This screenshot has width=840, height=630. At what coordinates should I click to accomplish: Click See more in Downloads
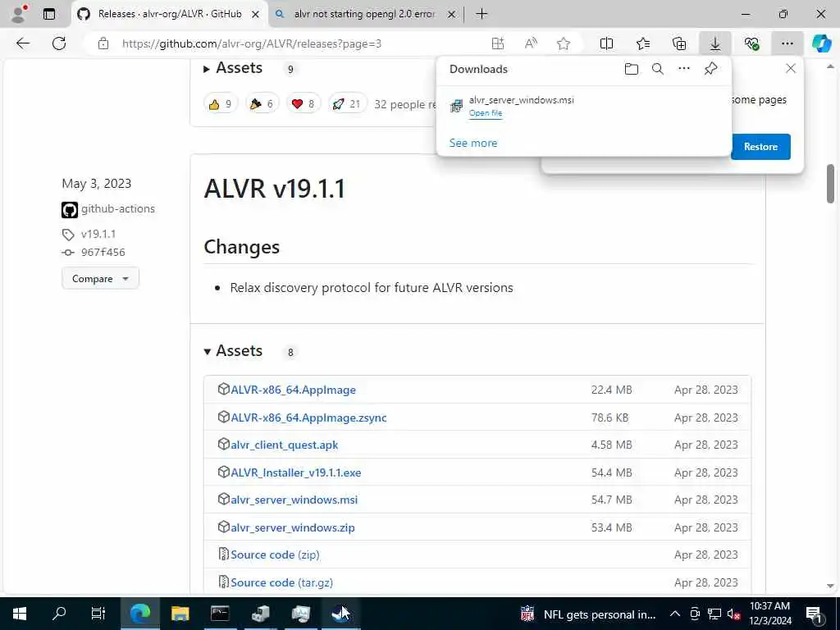click(473, 143)
